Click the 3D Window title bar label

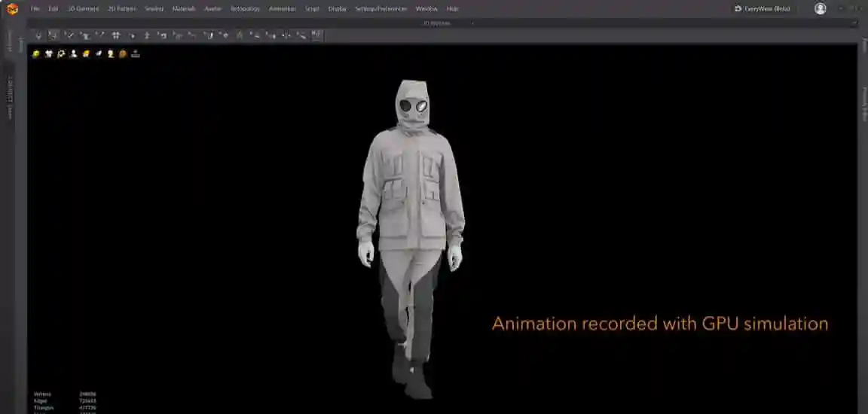click(x=437, y=23)
